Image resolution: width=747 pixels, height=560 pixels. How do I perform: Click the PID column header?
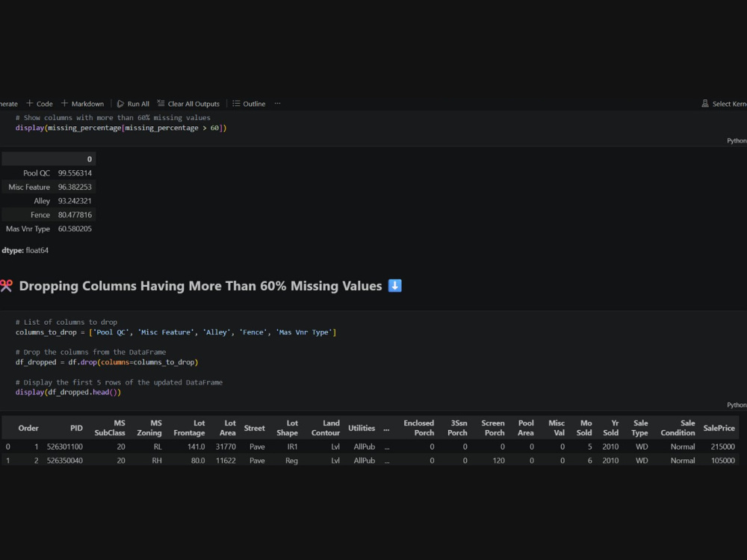click(76, 428)
